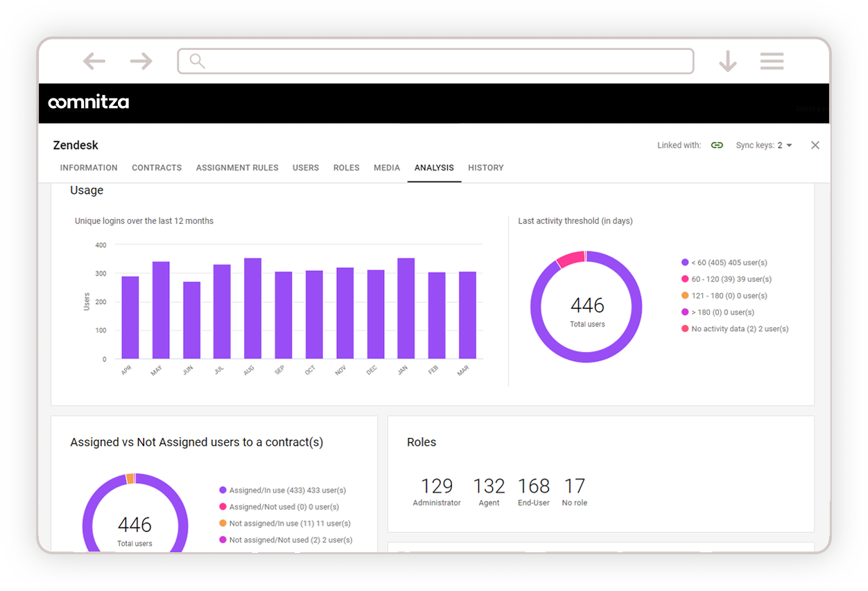
Task: Click the NOV bar in logins chart
Action: click(345, 313)
